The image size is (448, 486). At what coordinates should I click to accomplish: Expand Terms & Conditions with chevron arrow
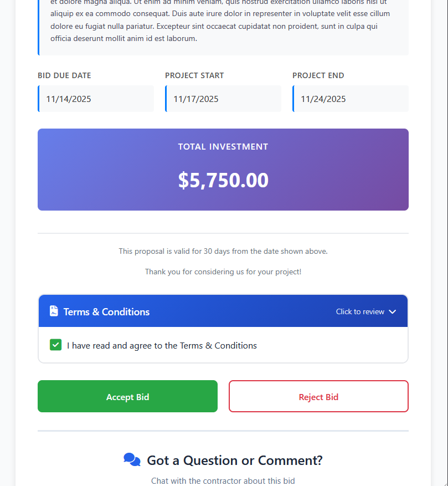[393, 311]
